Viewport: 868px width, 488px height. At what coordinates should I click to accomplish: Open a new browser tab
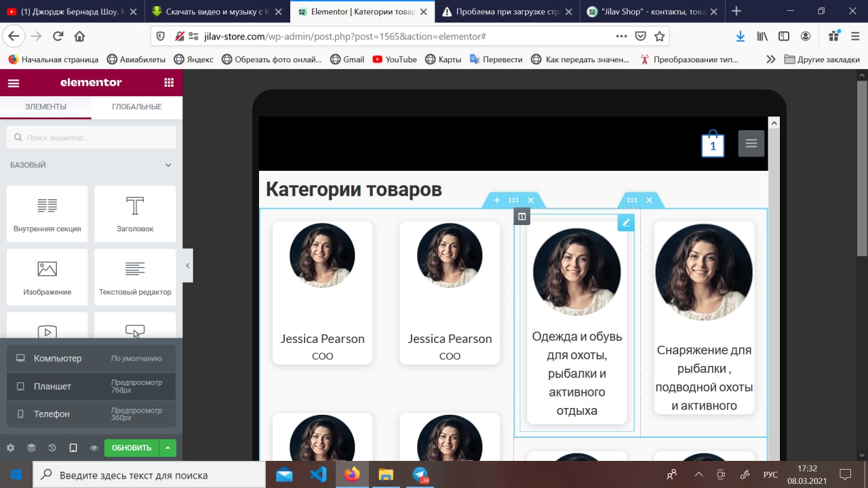coord(736,11)
